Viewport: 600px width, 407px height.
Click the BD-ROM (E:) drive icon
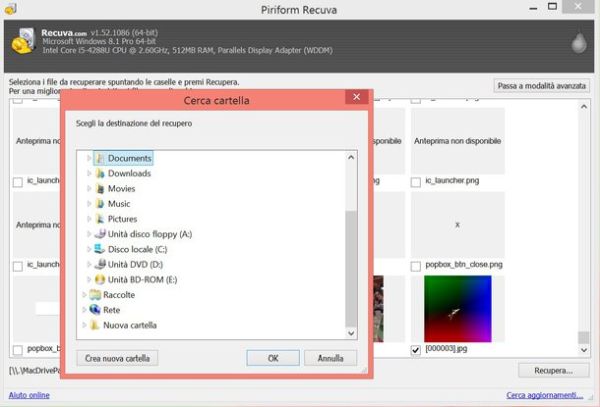coord(100,280)
